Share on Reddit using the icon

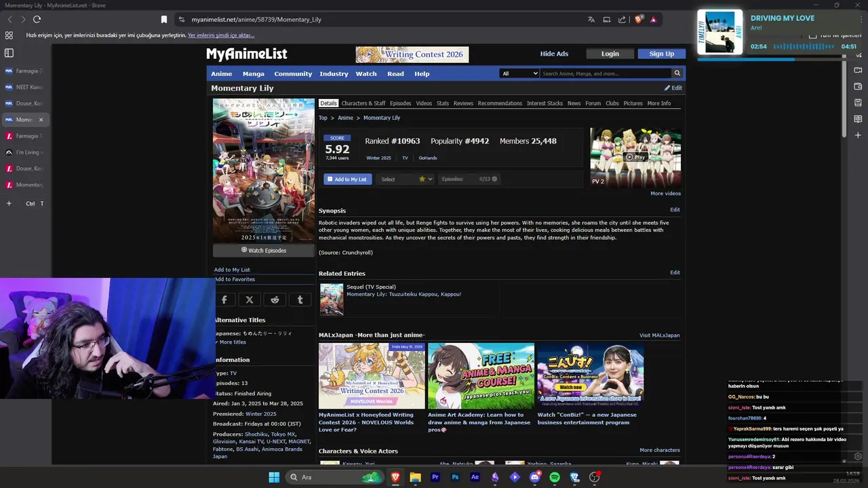275,300
